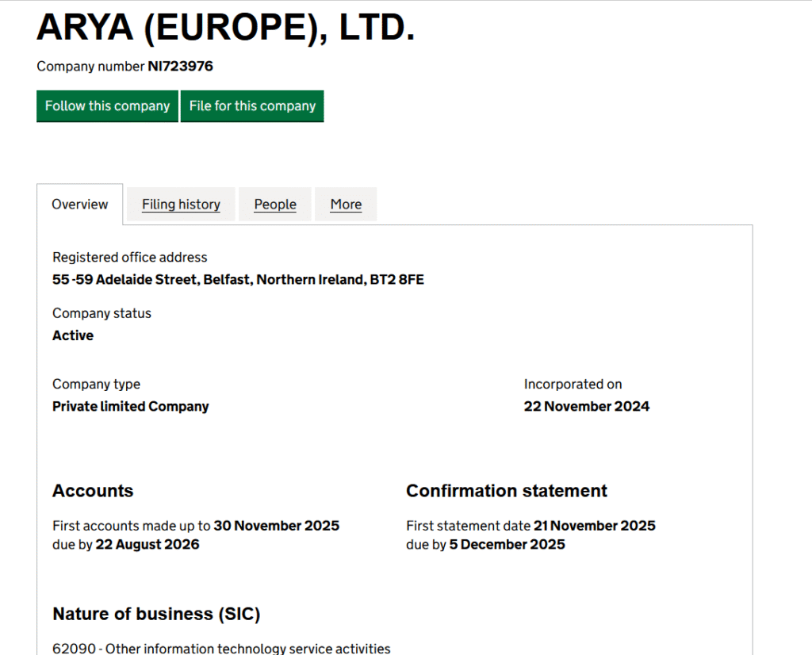Click company number NI723976
Viewport: 812px width, 655px height.
[x=180, y=67]
